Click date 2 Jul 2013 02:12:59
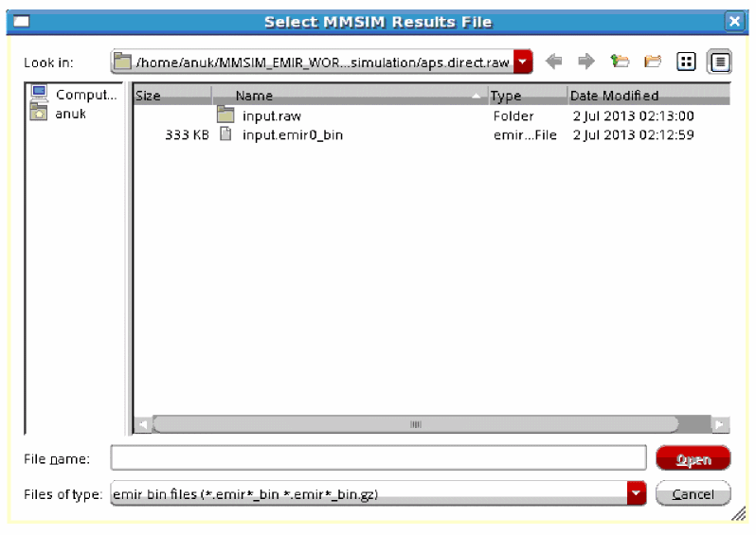756x535 pixels. [634, 135]
